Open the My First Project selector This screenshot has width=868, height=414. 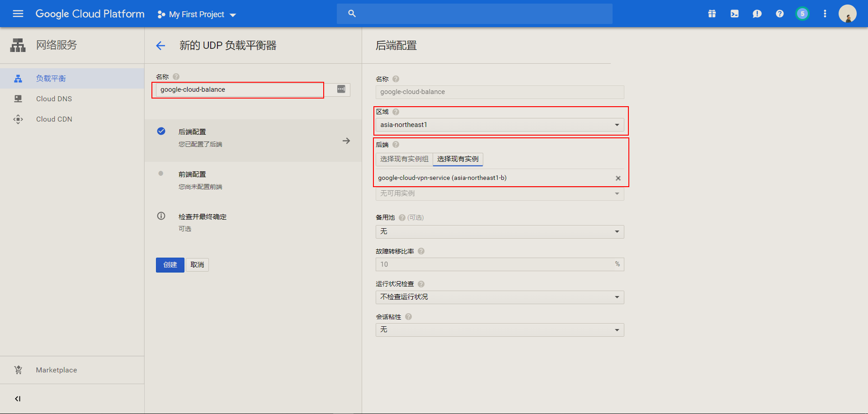(197, 14)
